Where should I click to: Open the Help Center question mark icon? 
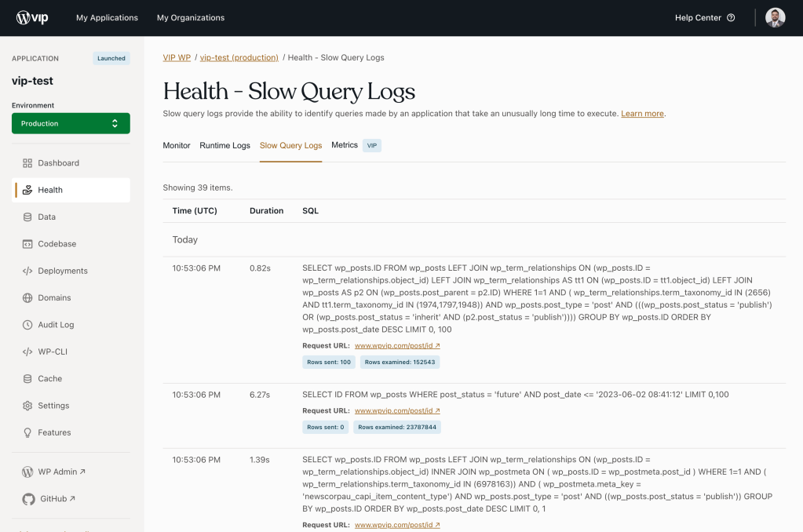point(731,17)
